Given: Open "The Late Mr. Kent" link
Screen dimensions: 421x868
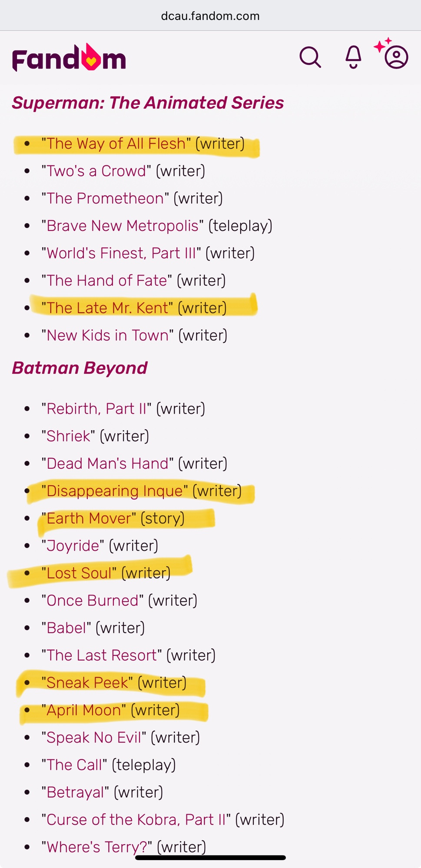Looking at the screenshot, I should pyautogui.click(x=107, y=308).
